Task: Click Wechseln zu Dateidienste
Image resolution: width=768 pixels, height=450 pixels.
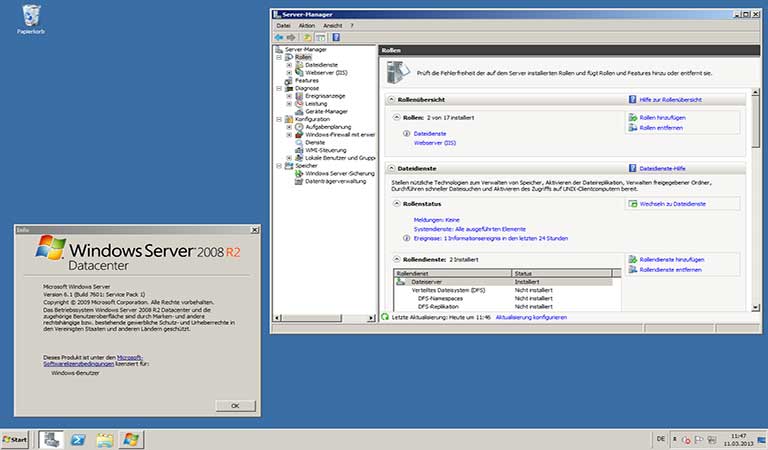Action: coord(672,204)
